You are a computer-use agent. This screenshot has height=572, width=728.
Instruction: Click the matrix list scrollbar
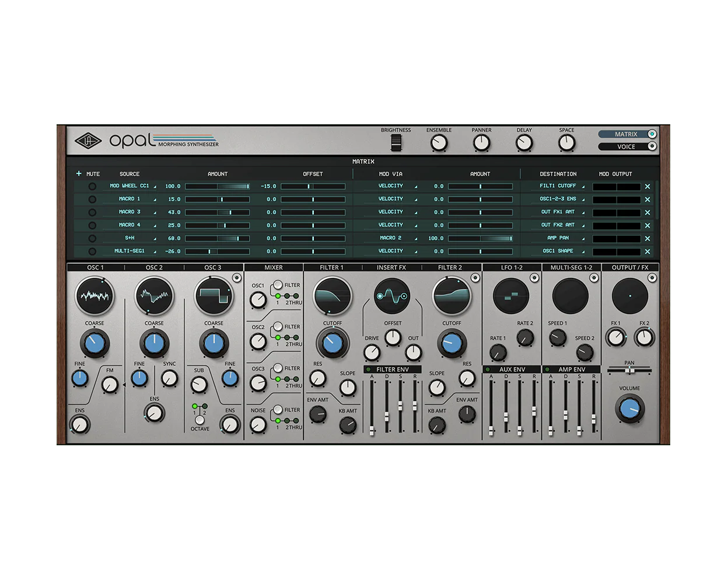click(656, 198)
